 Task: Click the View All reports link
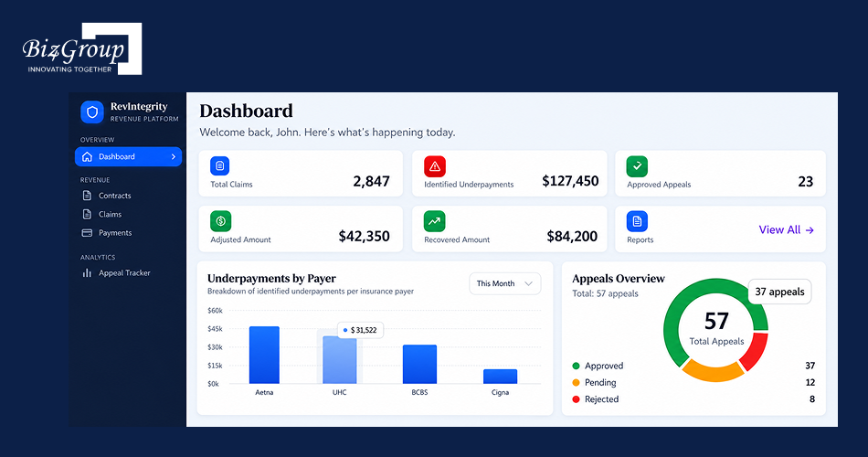pos(786,230)
